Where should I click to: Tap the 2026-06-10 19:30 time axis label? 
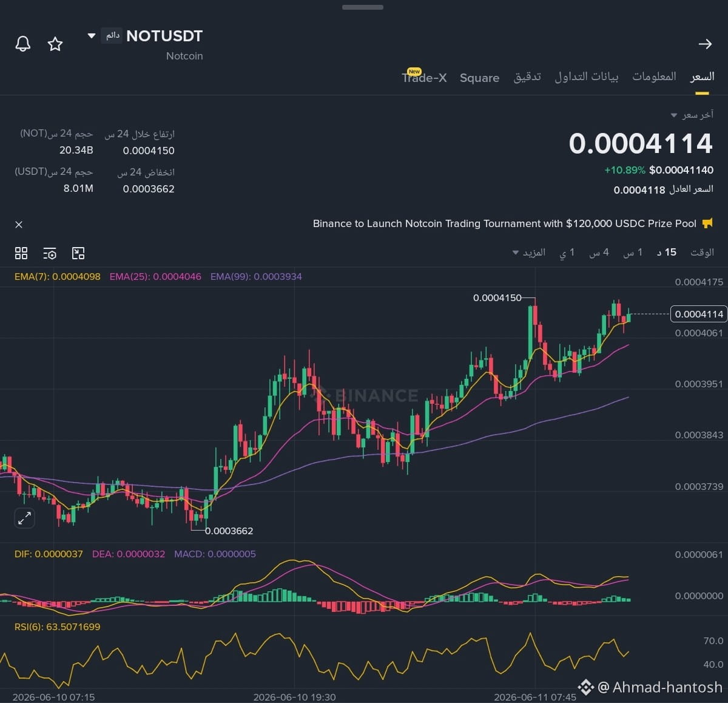click(294, 697)
